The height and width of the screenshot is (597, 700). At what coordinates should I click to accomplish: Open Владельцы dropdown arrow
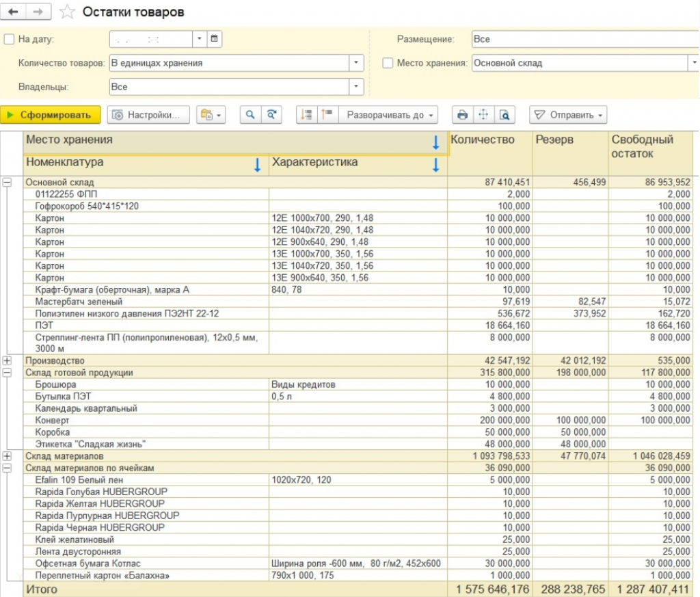355,87
